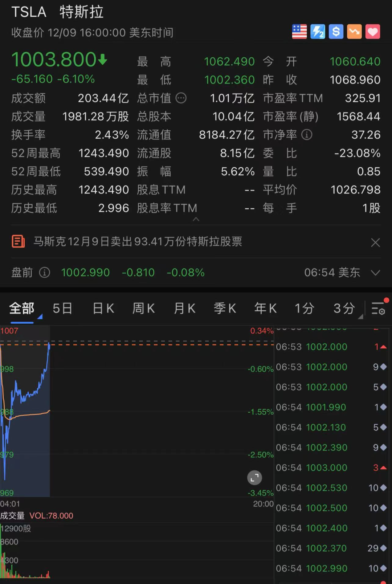The image size is (392, 584).
Task: Select tick trade 06:54 1002.400
Action: [x=331, y=528]
